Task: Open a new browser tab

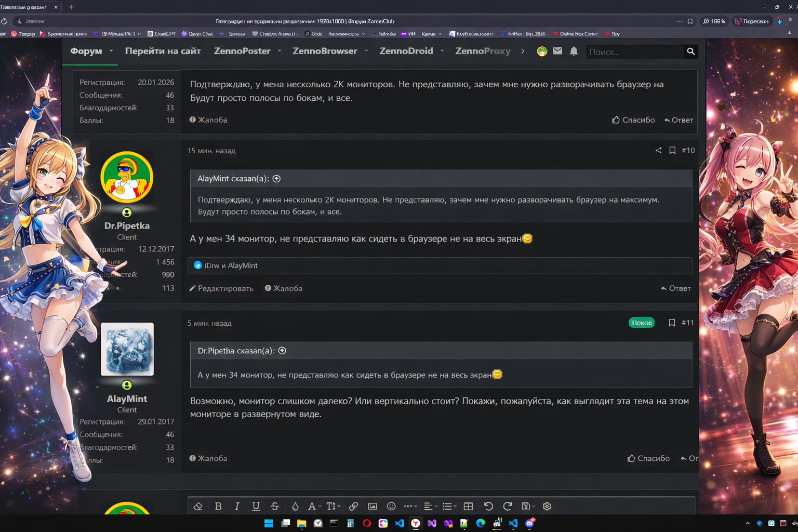Action: point(71,7)
